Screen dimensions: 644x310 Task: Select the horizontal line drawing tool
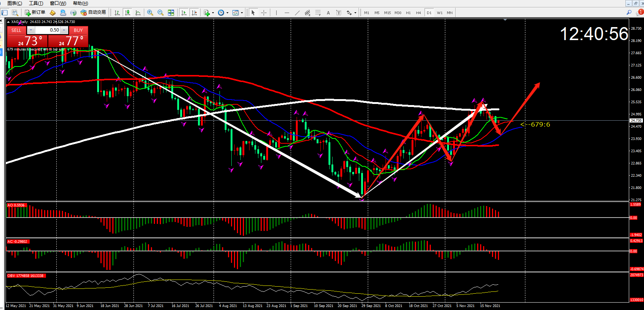click(287, 13)
